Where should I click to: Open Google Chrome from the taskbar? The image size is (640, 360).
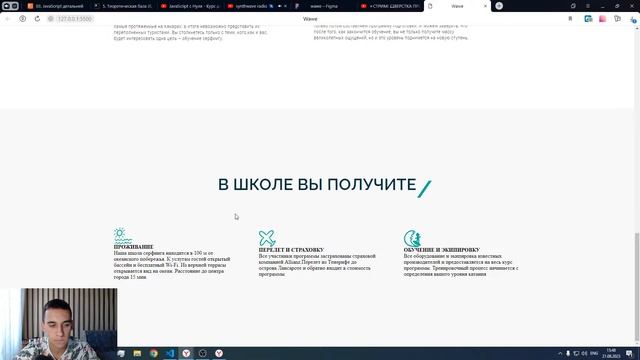pyautogui.click(x=153, y=353)
